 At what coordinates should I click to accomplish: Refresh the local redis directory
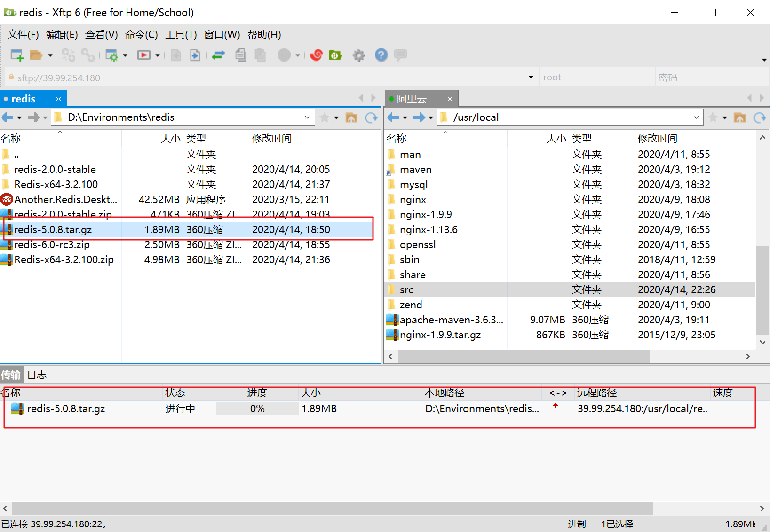(372, 117)
